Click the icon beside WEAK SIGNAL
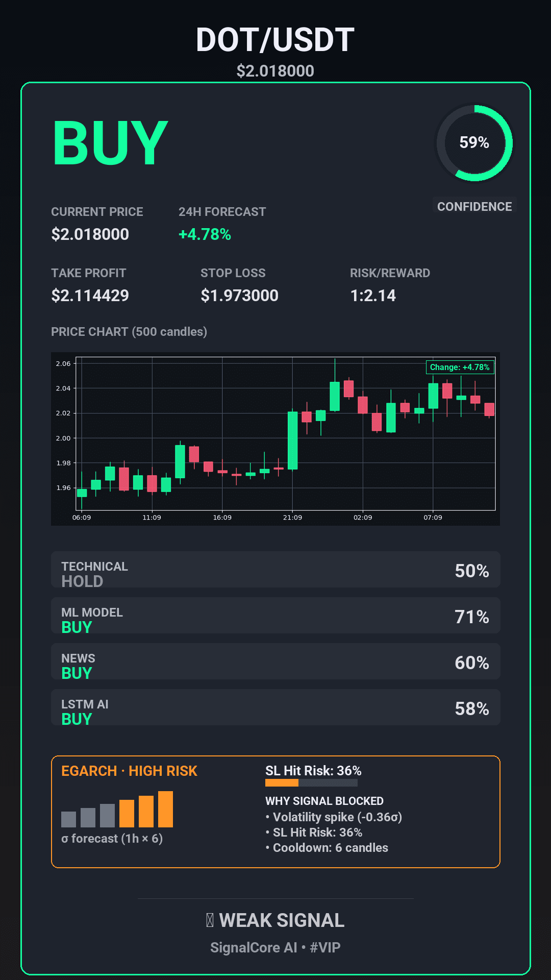Viewport: 551px width, 980px height. [210, 920]
